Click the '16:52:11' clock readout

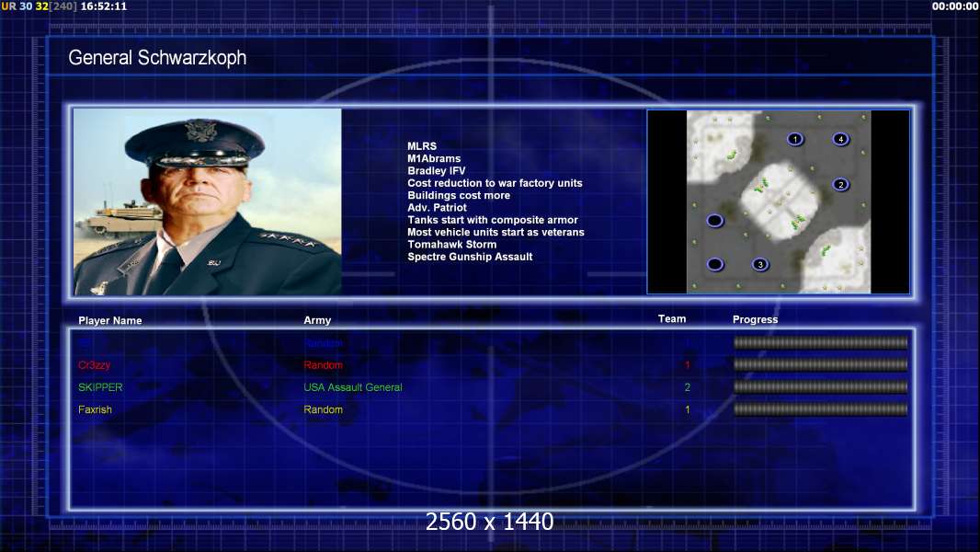coord(104,6)
